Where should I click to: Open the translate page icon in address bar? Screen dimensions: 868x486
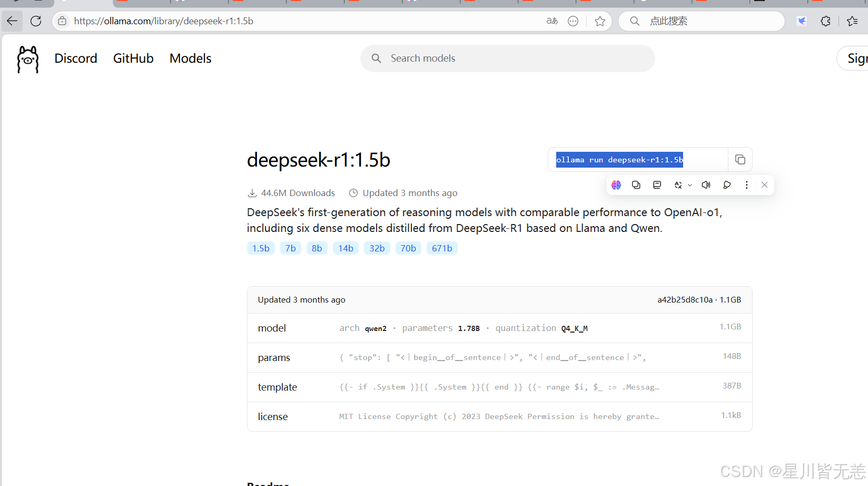(552, 21)
